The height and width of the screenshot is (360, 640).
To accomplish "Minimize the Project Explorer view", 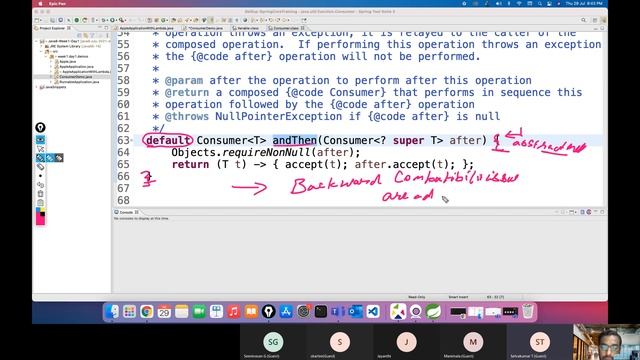I will (x=100, y=28).
